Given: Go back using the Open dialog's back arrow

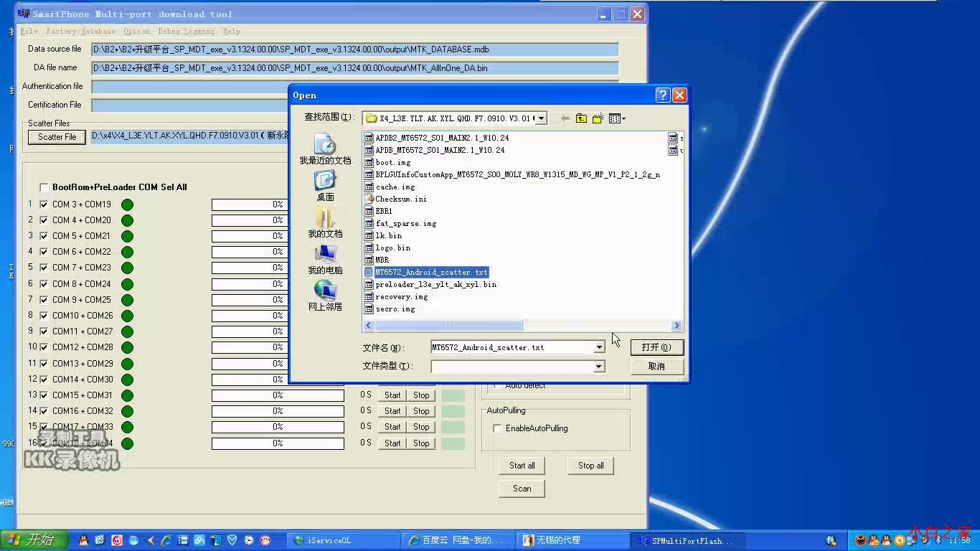Looking at the screenshot, I should coord(565,118).
